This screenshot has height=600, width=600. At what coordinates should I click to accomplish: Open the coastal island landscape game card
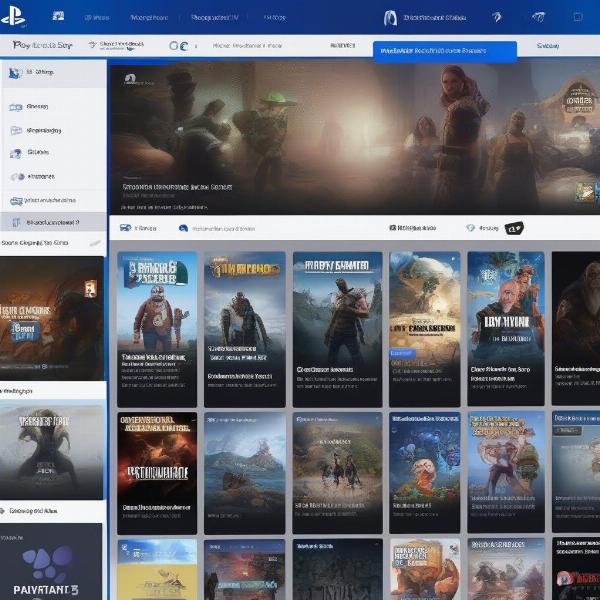point(245,473)
